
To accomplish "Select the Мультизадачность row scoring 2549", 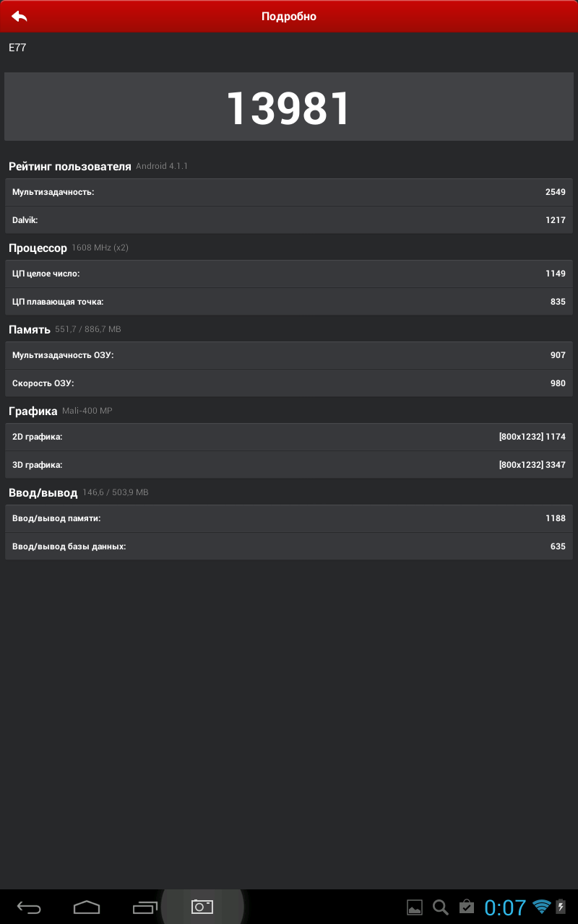I will click(x=289, y=192).
